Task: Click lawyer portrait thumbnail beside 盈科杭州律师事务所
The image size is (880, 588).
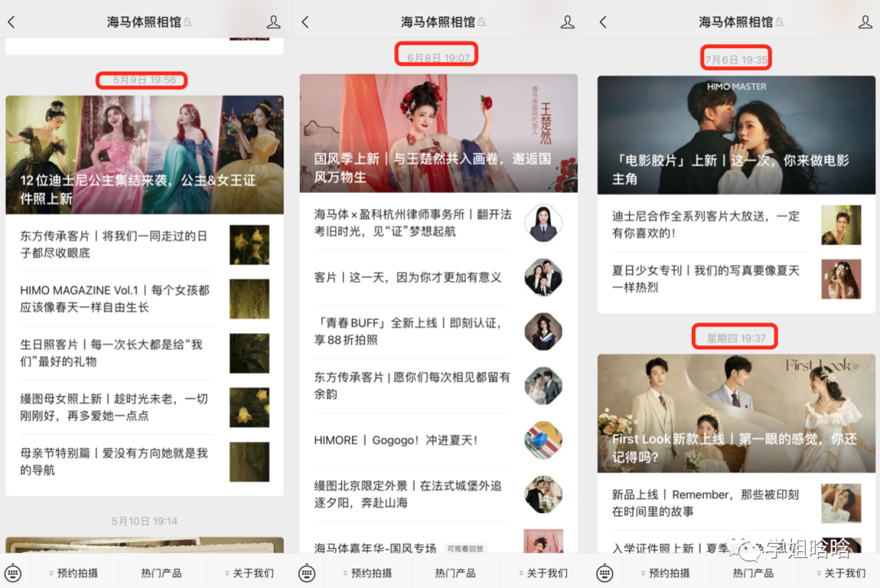Action: pyautogui.click(x=543, y=223)
